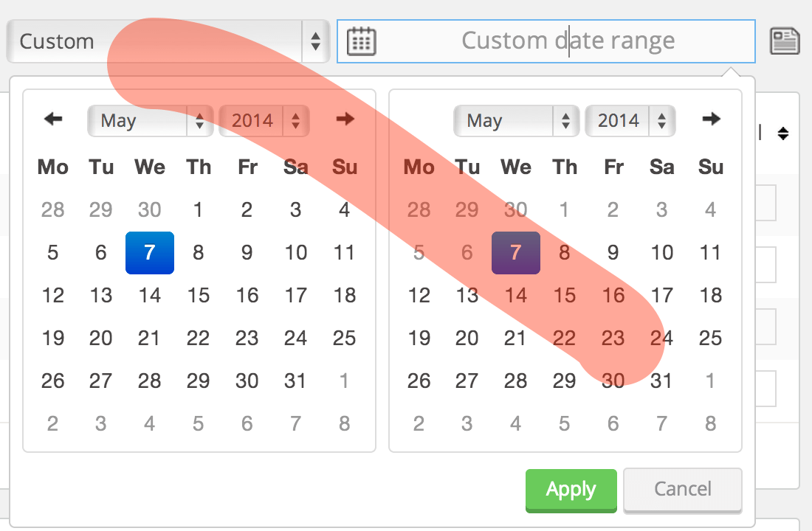This screenshot has height=531, width=812.
Task: Go to next month in left calendar
Action: click(x=345, y=119)
